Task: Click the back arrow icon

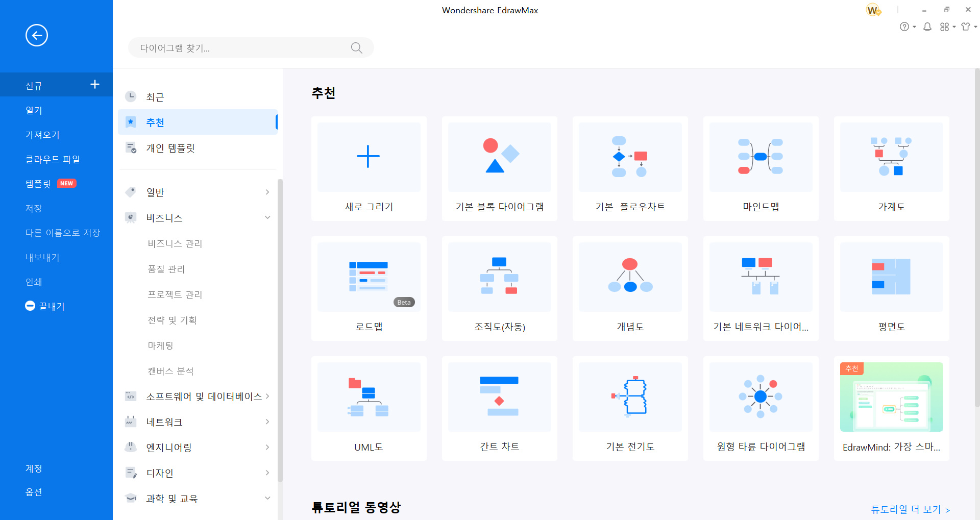Action: 36,35
